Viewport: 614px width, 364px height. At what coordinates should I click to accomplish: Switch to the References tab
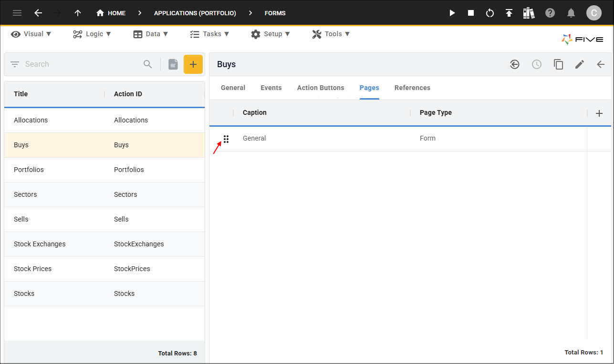[412, 88]
